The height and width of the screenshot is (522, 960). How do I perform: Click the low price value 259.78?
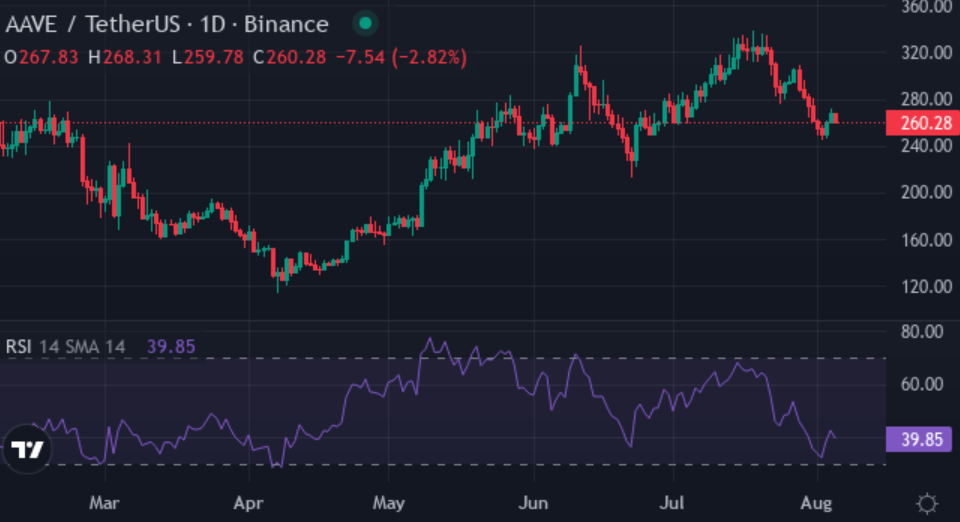(214, 58)
